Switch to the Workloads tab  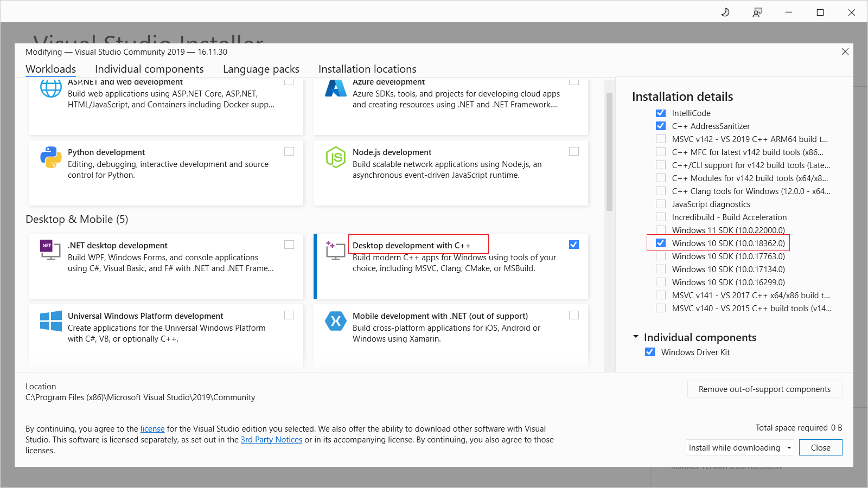tap(51, 69)
